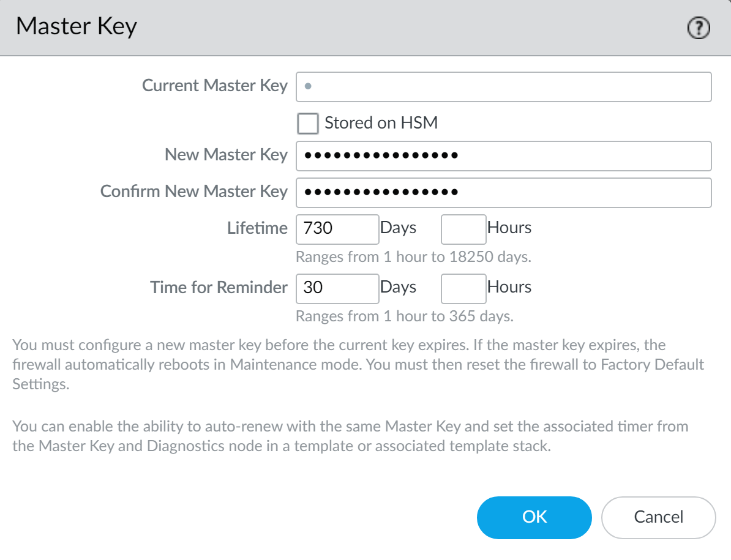
Task: Click the Master Key dialog title
Action: coord(76,27)
